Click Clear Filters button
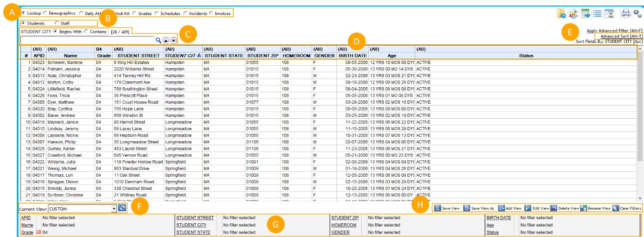The image size is (644, 237). 627,208
